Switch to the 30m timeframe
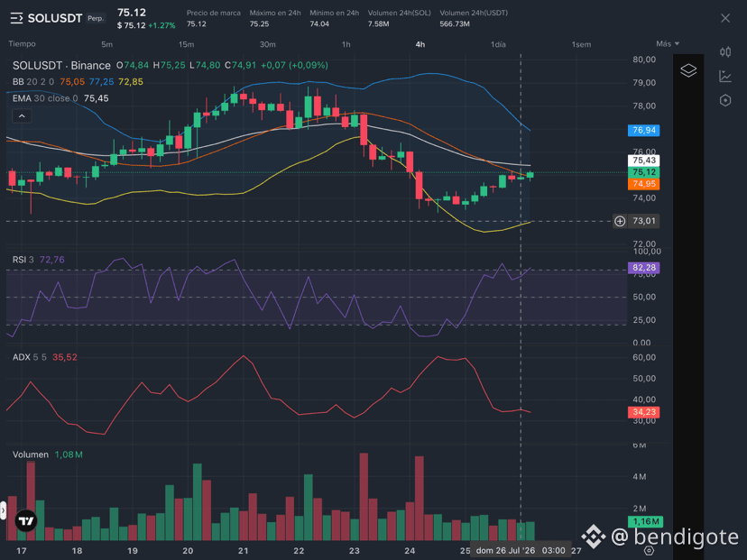The image size is (747, 560). (x=268, y=44)
